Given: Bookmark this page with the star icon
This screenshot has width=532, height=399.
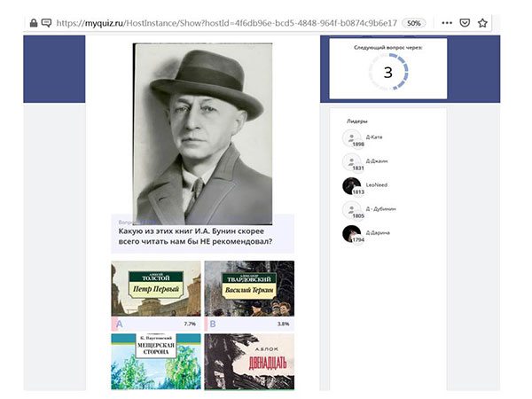Looking at the screenshot, I should (482, 22).
